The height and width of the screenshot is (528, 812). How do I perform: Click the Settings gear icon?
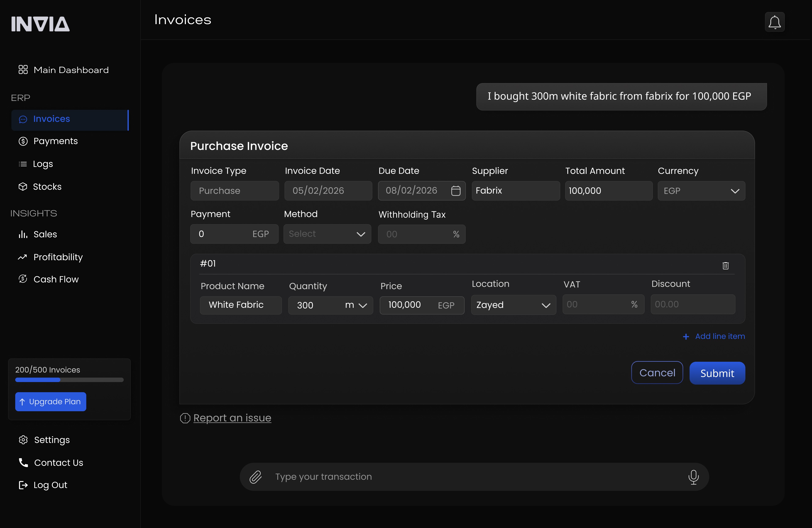[23, 440]
